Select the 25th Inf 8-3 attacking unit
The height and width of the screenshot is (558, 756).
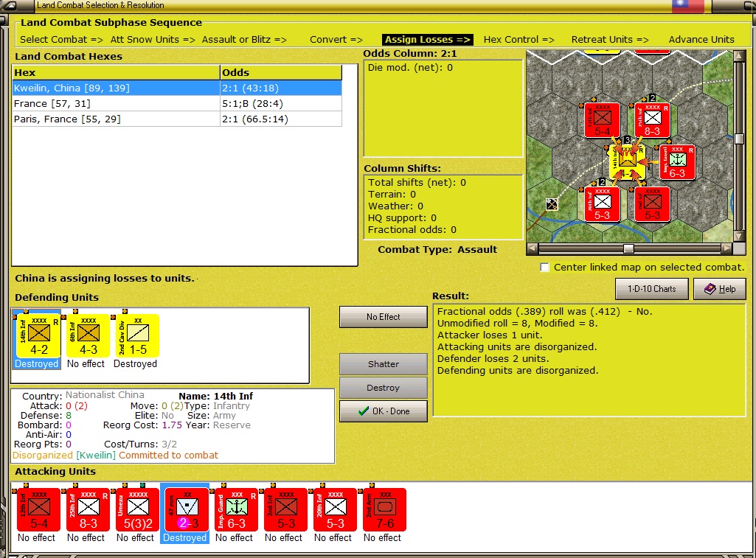pos(89,510)
